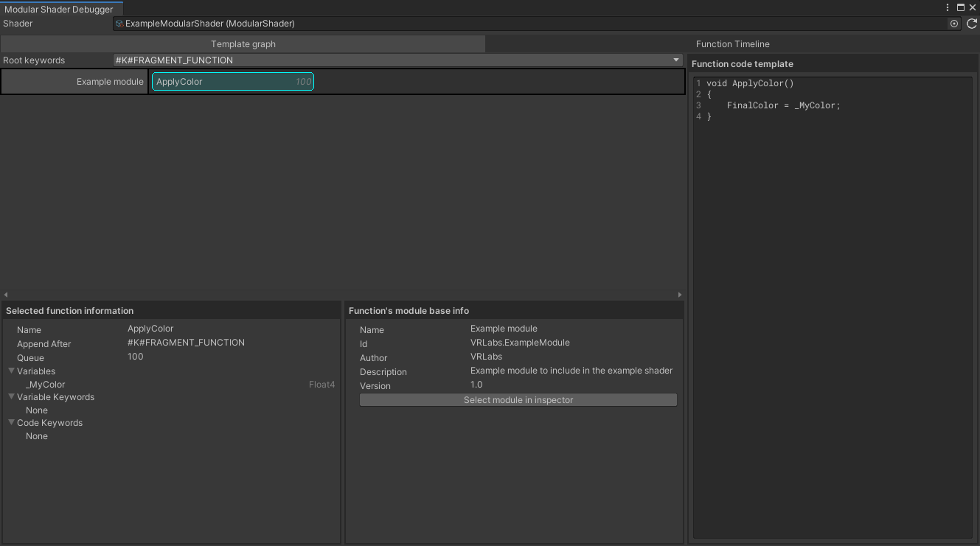Click the Author value VRLabs
This screenshot has height=546, width=980.
coord(486,357)
